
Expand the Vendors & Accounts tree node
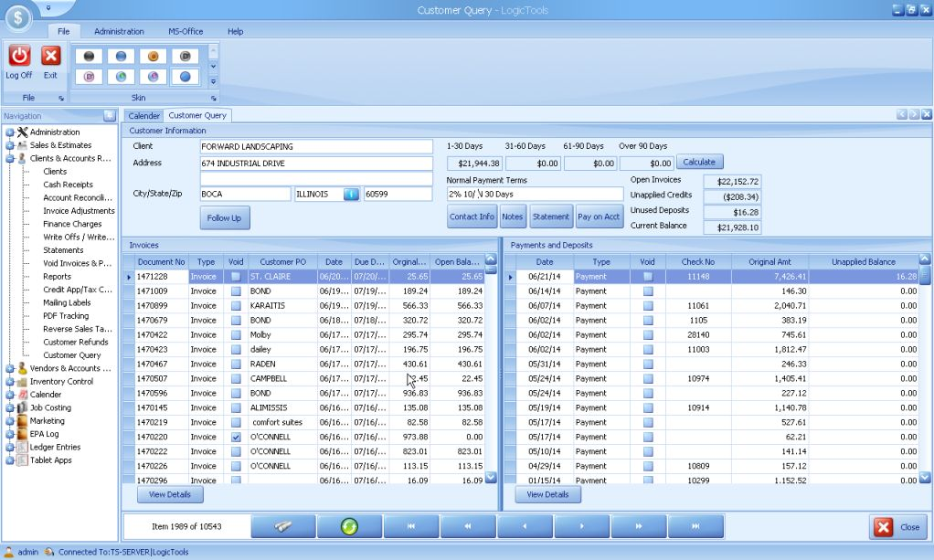point(9,368)
